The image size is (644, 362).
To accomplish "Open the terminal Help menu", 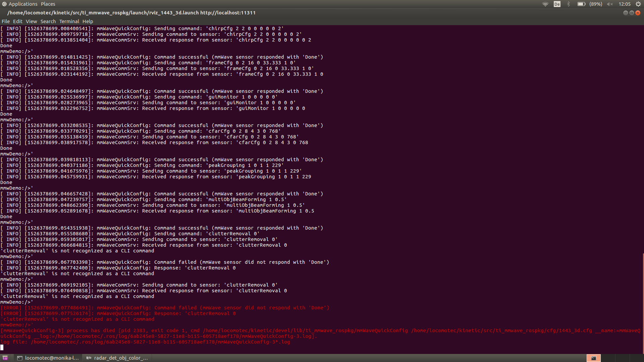I will tap(88, 21).
